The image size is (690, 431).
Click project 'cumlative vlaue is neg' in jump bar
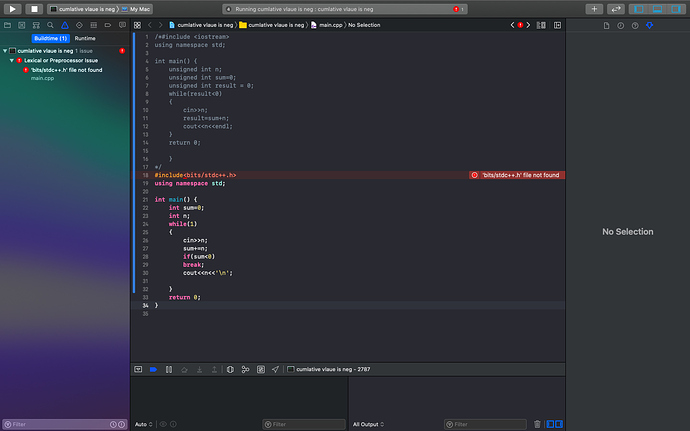201,25
